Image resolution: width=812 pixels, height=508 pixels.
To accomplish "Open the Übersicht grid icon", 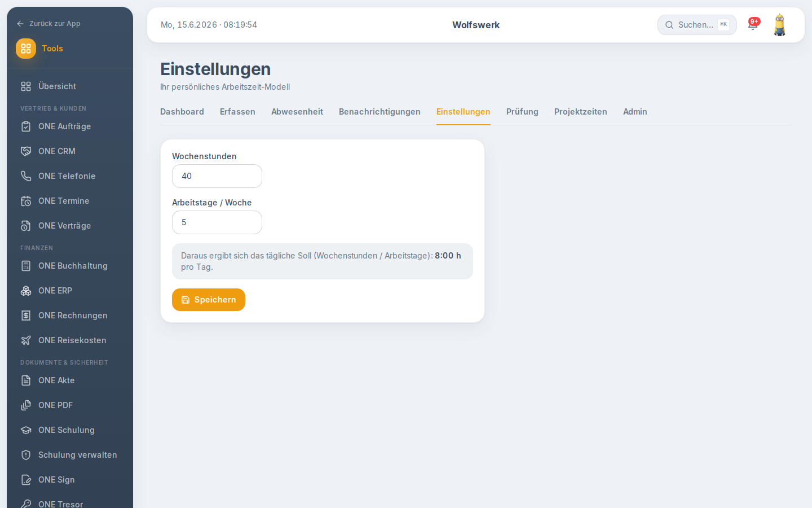I will [26, 86].
